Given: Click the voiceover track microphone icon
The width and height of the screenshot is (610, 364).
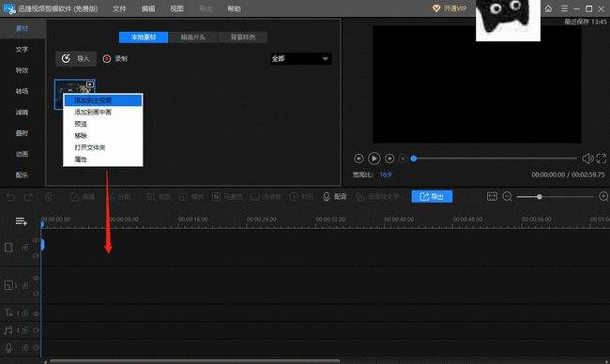Looking at the screenshot, I should pos(8,348).
